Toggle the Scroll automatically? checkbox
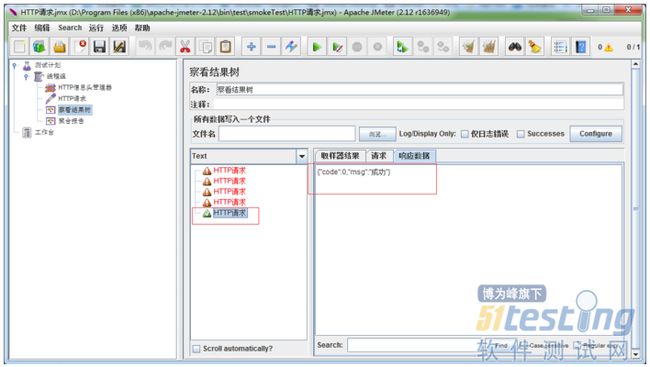Screen dimensions: 650x367 [196, 349]
